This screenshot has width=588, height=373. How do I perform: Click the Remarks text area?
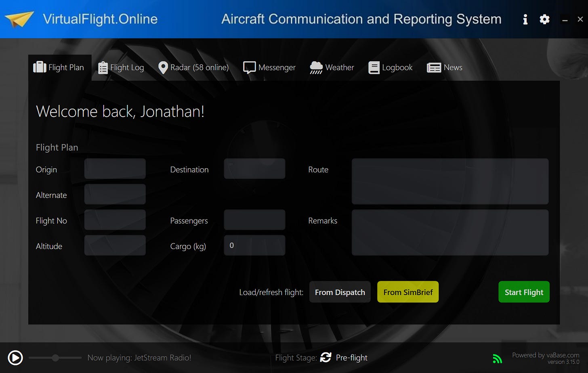point(450,233)
